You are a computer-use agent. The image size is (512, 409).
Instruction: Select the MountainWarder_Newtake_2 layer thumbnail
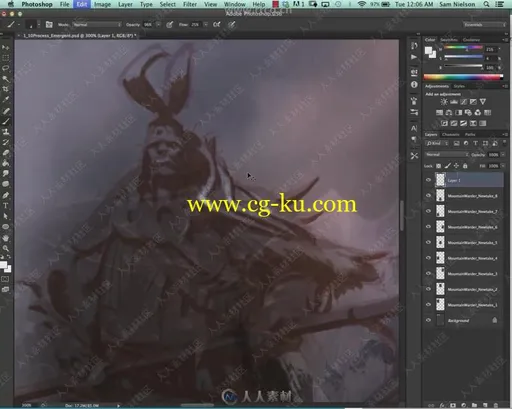(x=440, y=289)
